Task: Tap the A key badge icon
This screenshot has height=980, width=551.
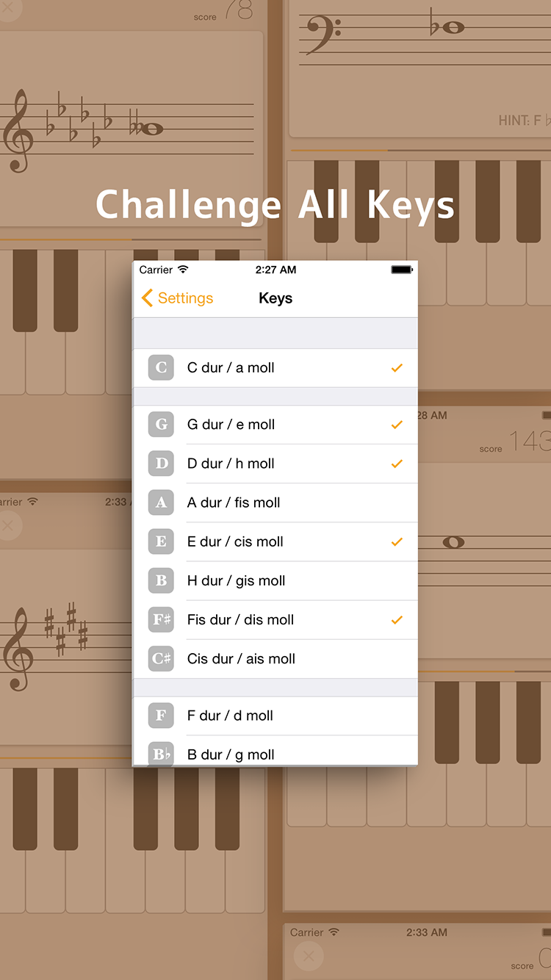Action: [x=161, y=502]
